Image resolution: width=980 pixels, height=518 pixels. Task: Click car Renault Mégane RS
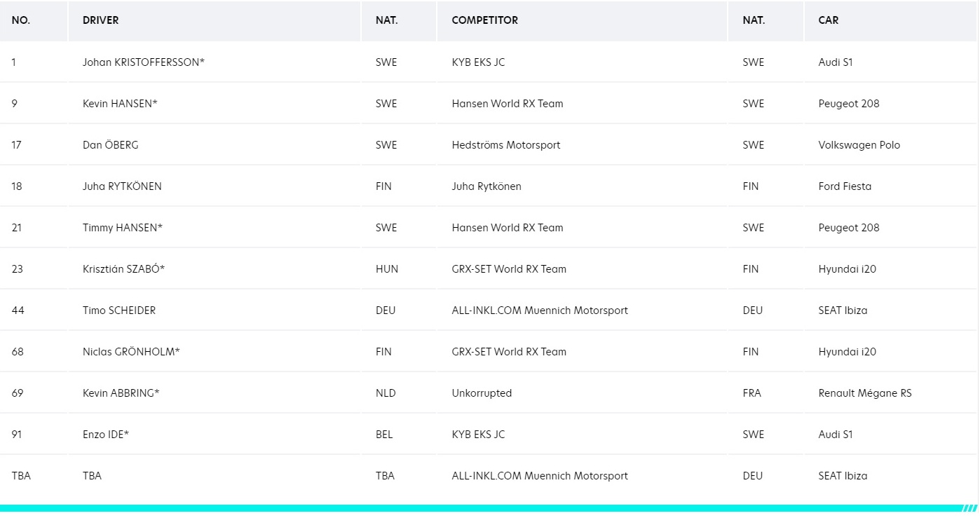click(x=865, y=393)
